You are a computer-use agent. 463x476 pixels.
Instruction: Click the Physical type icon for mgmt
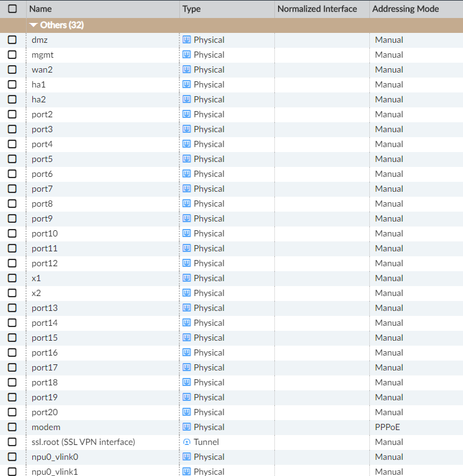[x=187, y=55]
